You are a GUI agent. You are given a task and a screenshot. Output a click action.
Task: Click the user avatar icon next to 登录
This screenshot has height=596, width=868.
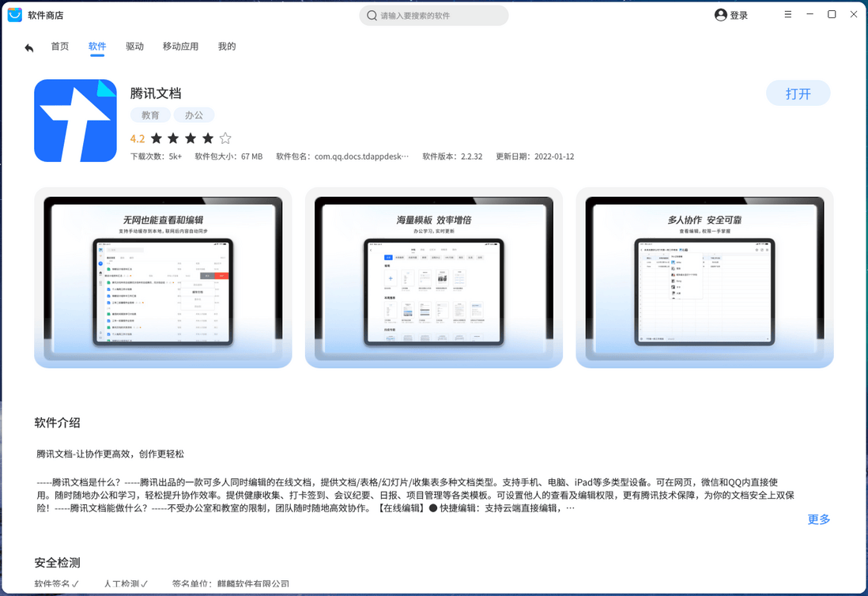coord(719,14)
